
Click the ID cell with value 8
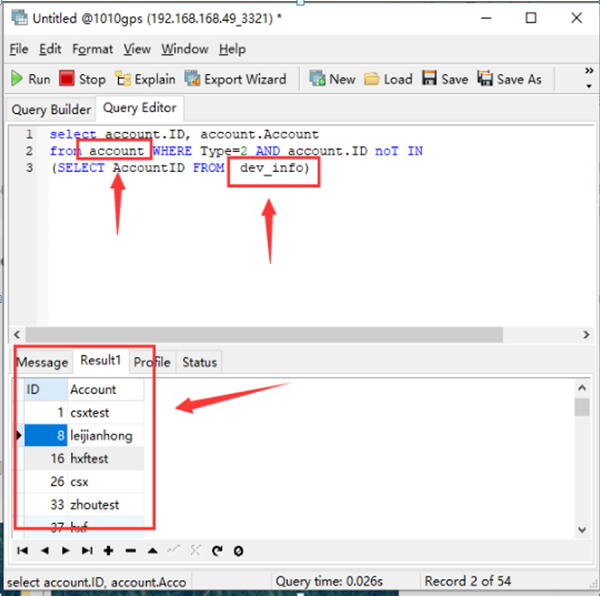(x=46, y=435)
